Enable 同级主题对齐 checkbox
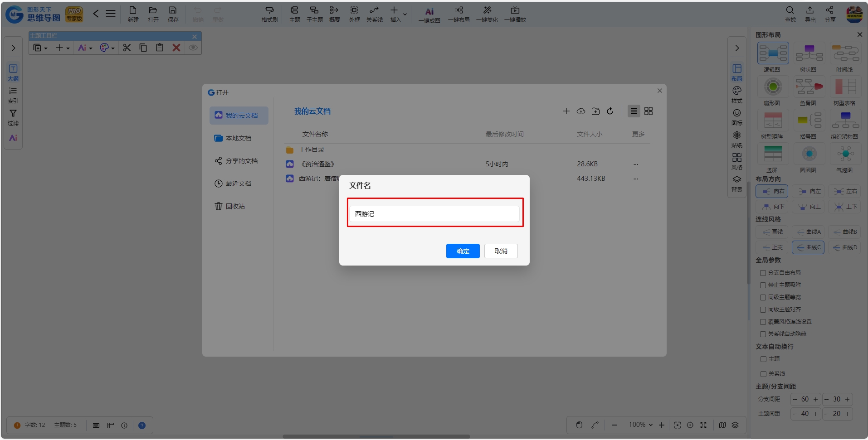868x440 pixels. pyautogui.click(x=763, y=309)
